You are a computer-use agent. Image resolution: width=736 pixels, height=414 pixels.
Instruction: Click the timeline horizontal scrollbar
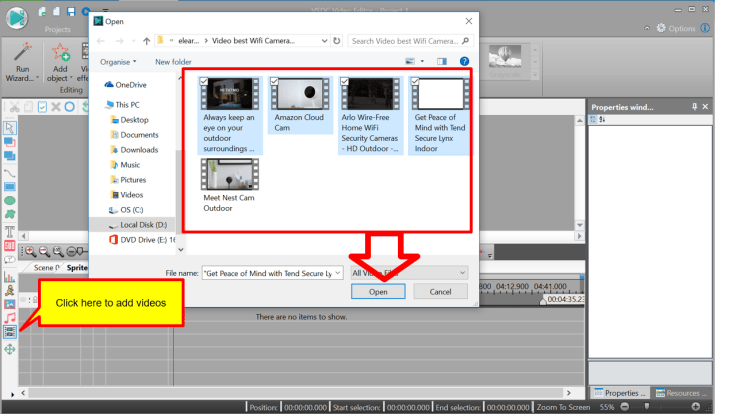296,393
